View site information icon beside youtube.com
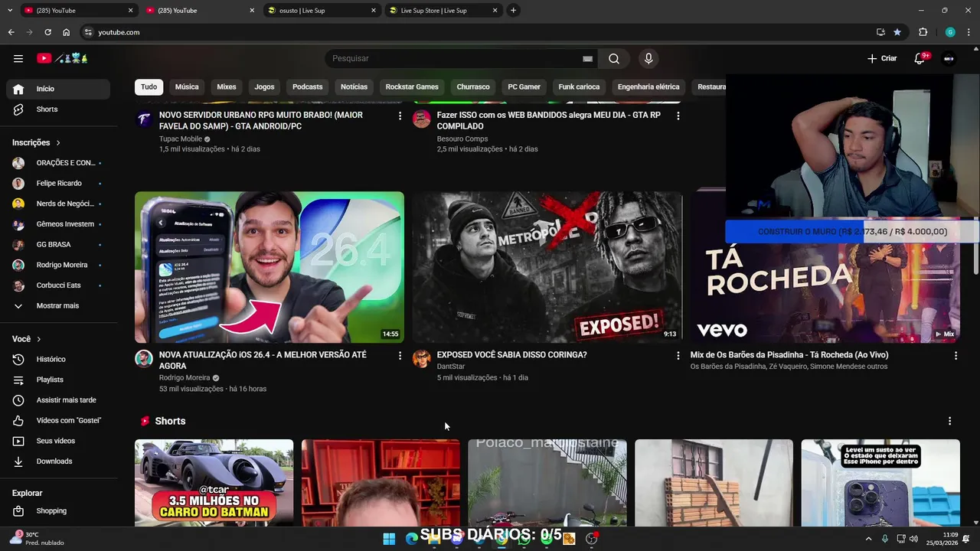Screen dimensions: 980x551 pyautogui.click(x=88, y=32)
